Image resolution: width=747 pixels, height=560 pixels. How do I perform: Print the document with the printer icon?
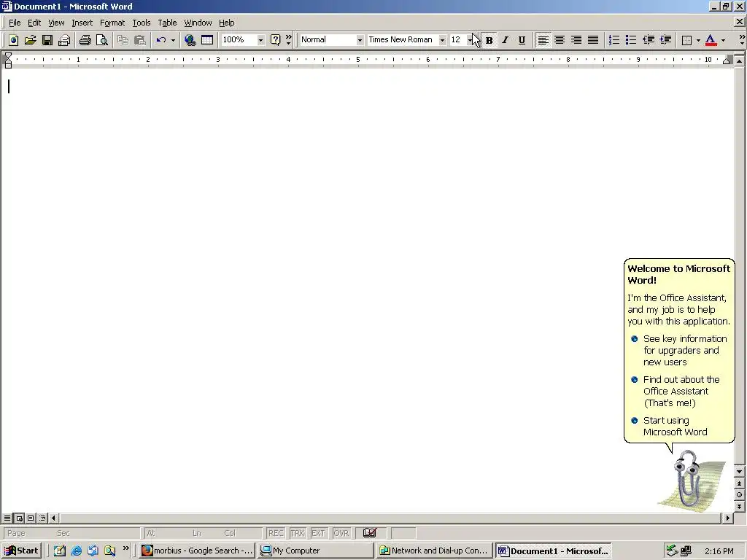click(x=85, y=40)
